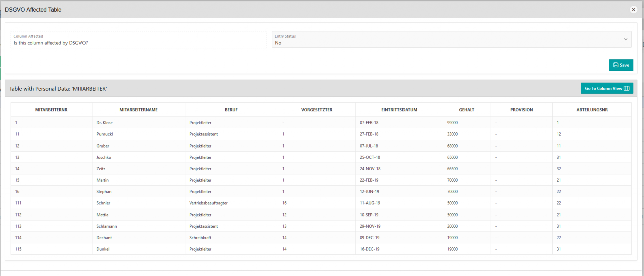Click the salary value 33000
The image size is (644, 276).
pyautogui.click(x=452, y=134)
